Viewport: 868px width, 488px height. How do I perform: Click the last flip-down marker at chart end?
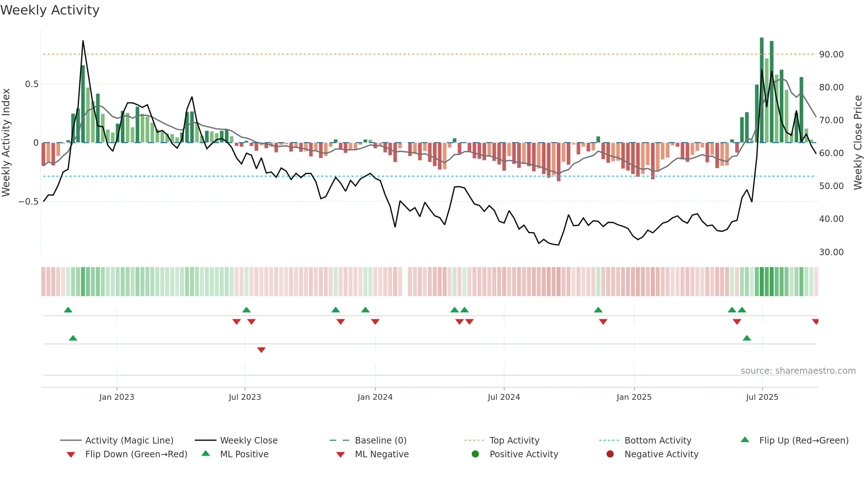point(815,322)
